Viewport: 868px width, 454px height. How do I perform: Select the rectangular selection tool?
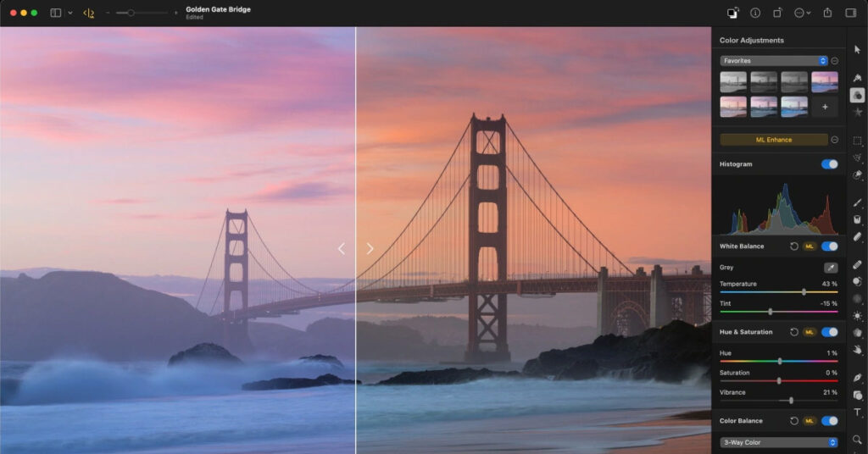point(857,141)
